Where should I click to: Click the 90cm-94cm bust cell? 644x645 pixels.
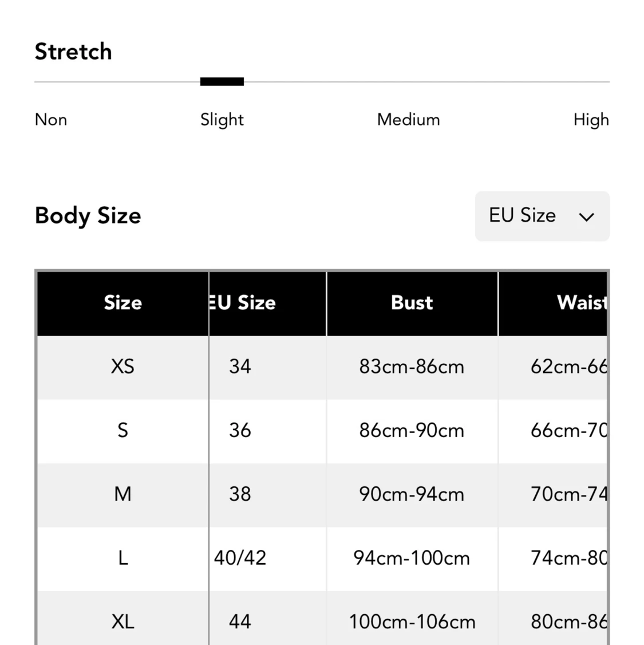(412, 494)
